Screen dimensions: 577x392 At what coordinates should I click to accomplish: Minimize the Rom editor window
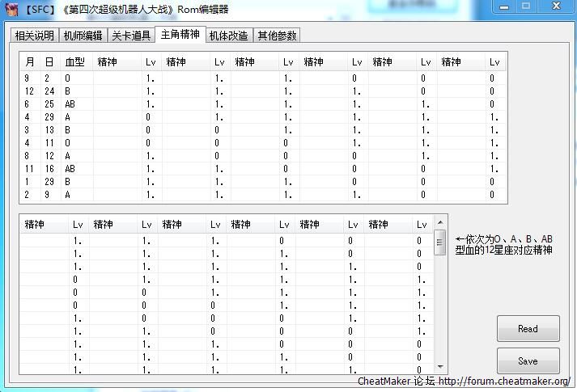tap(505, 6)
